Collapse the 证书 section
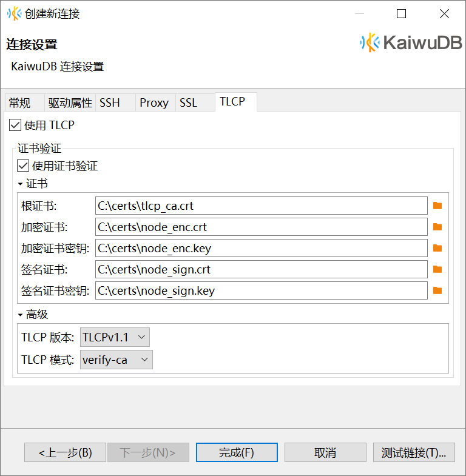Screen dimensions: 466x476 pos(21,184)
